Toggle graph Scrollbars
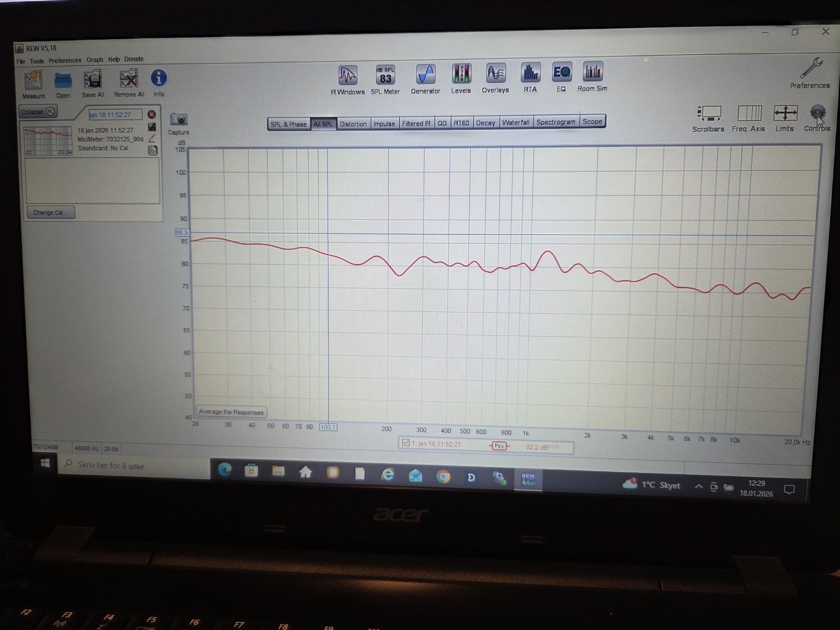Screen dimensions: 840x630 click(x=708, y=118)
